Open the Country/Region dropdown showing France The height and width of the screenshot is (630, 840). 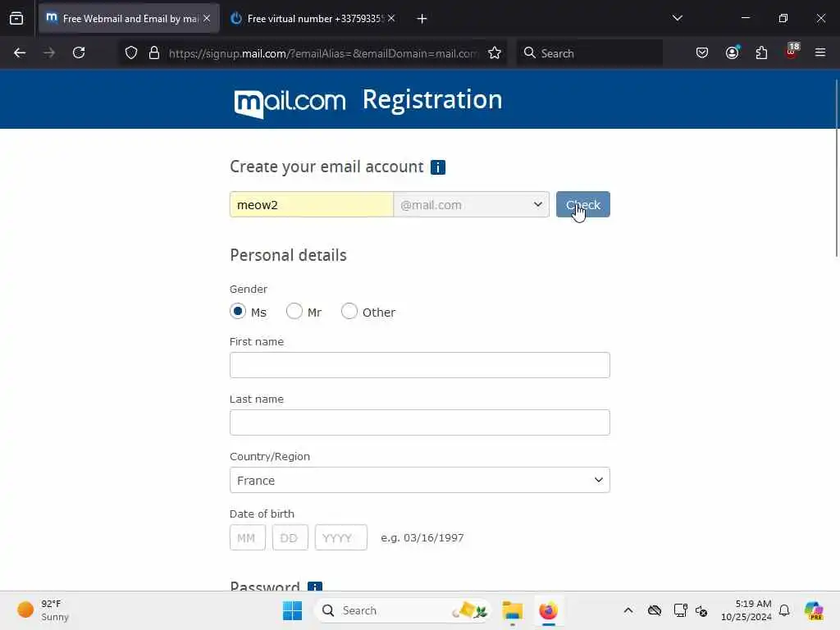(419, 480)
